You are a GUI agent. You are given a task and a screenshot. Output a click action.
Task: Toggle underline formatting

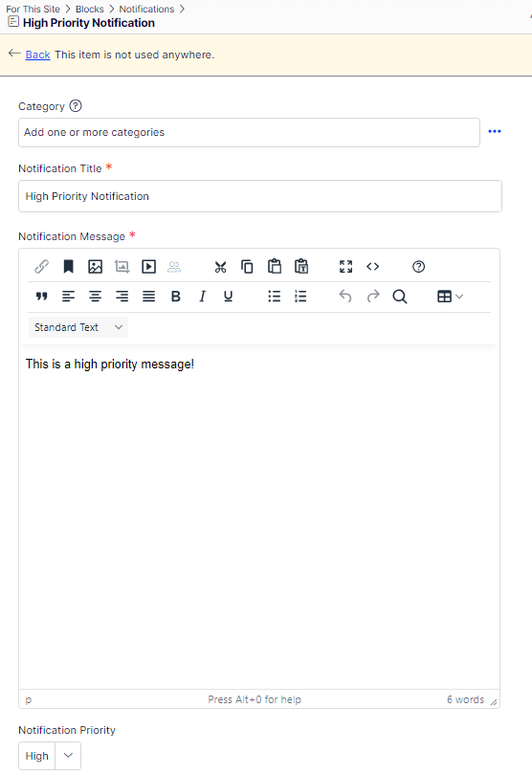click(228, 297)
